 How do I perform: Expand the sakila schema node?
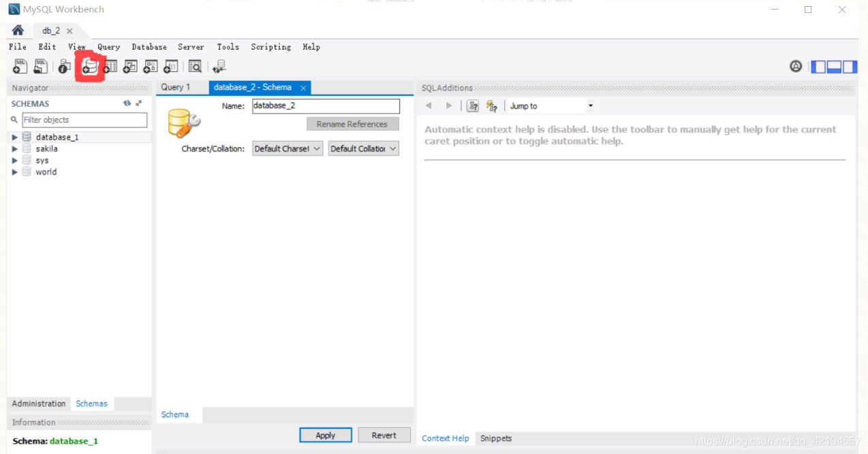[15, 149]
